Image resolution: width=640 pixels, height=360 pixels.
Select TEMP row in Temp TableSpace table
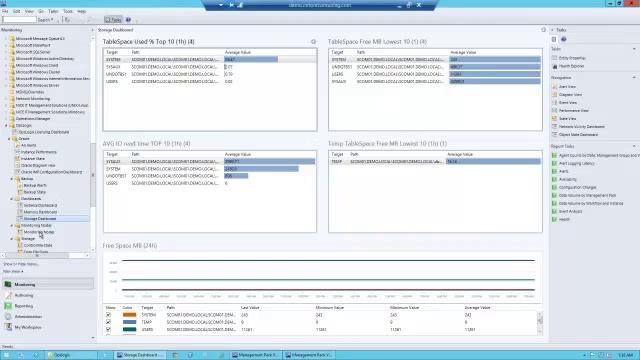[435, 162]
